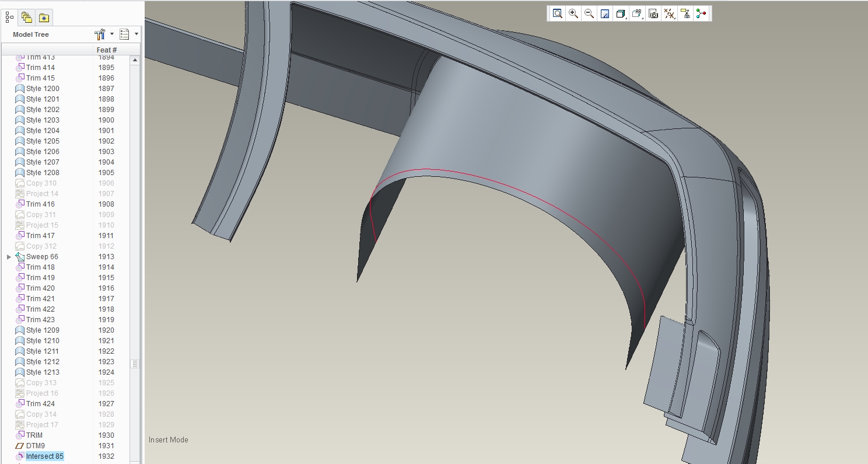
Task: Select Style 1212 in the model tree
Action: [43, 362]
